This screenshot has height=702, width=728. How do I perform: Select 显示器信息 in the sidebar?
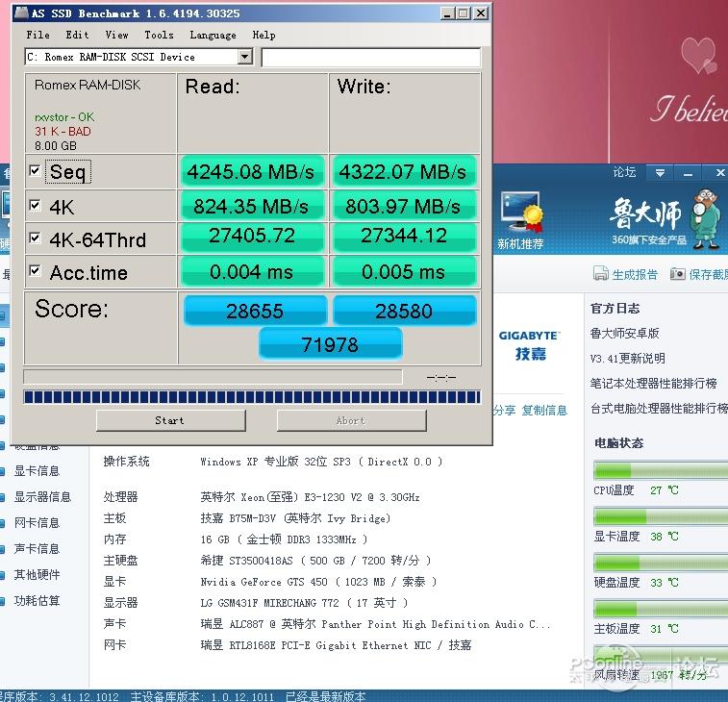(42, 497)
